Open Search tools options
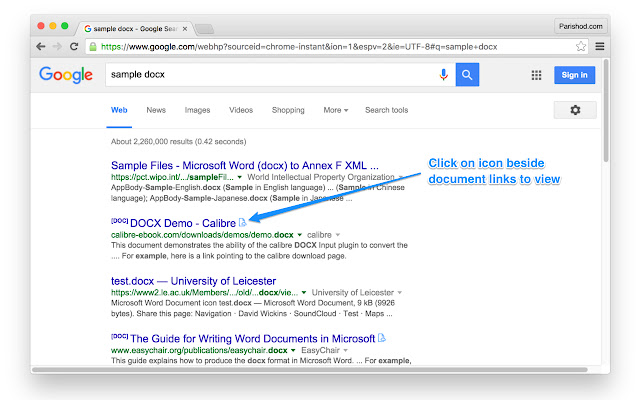 387,110
